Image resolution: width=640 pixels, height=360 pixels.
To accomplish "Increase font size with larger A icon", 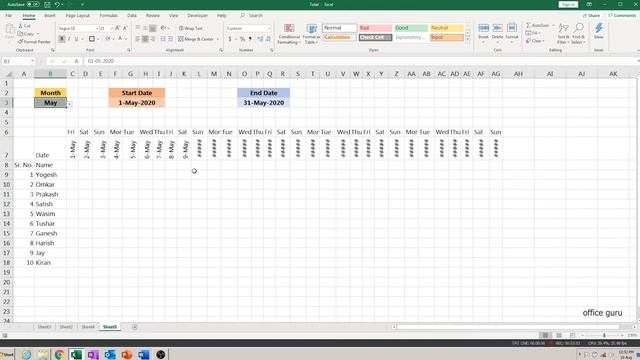I will [x=118, y=28].
